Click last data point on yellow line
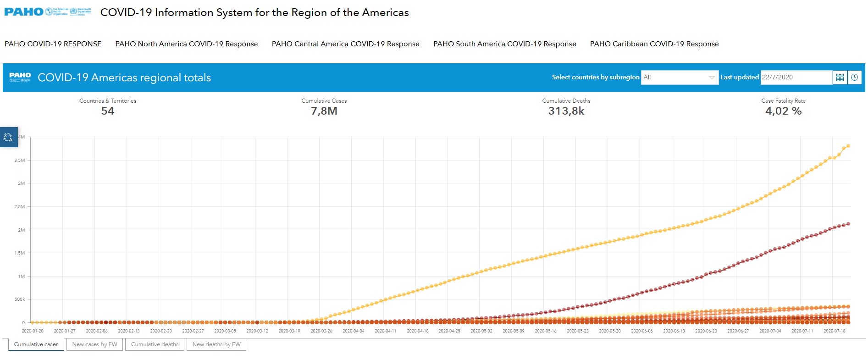Viewport: 868px width, 360px height. click(x=848, y=146)
